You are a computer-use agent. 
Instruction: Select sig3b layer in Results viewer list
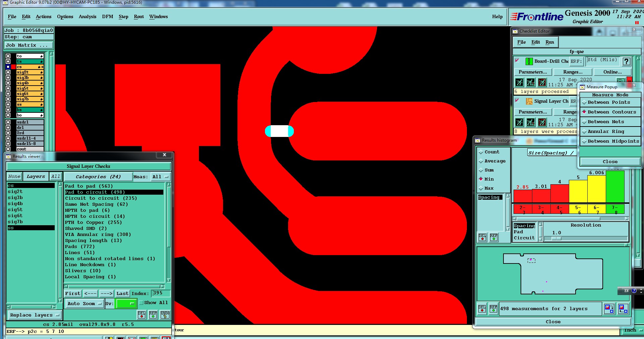(x=31, y=198)
